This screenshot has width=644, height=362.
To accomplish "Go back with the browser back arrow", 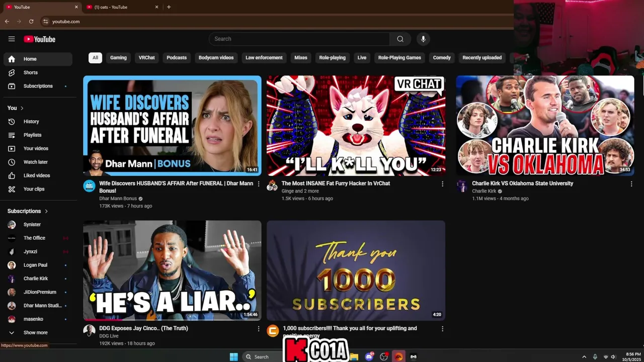I will pyautogui.click(x=7, y=22).
